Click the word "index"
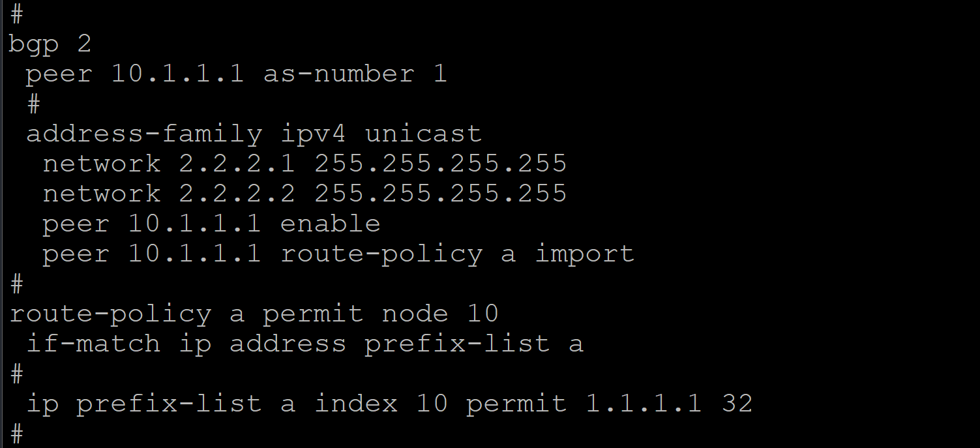The width and height of the screenshot is (980, 448). 355,404
